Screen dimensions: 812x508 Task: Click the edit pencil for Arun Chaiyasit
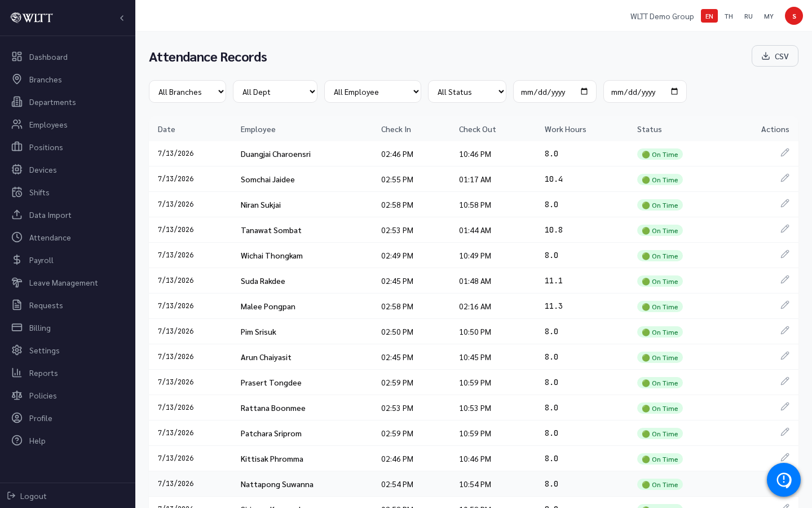pos(785,356)
